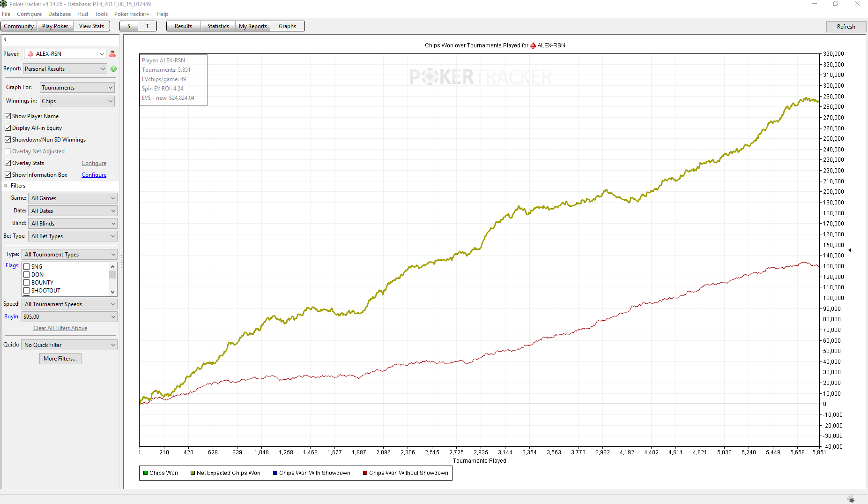The height and width of the screenshot is (504, 868).
Task: Select the Graphs tab
Action: 287,26
